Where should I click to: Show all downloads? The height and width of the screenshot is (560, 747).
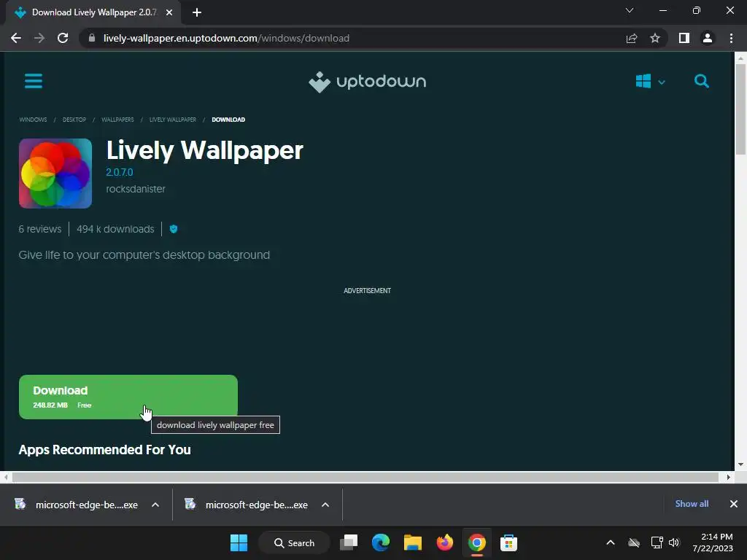point(692,504)
